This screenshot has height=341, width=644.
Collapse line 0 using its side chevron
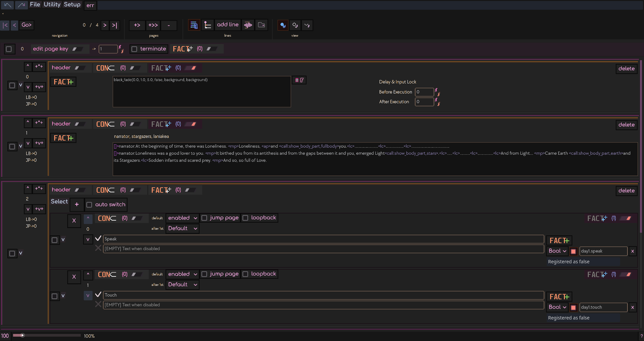(21, 85)
